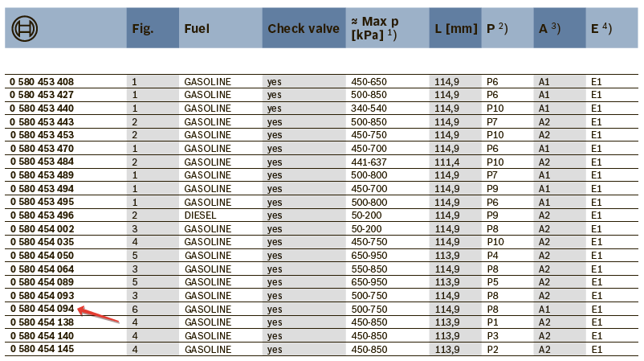
Task: Open part number 0 580 453 408
Action: [42, 82]
